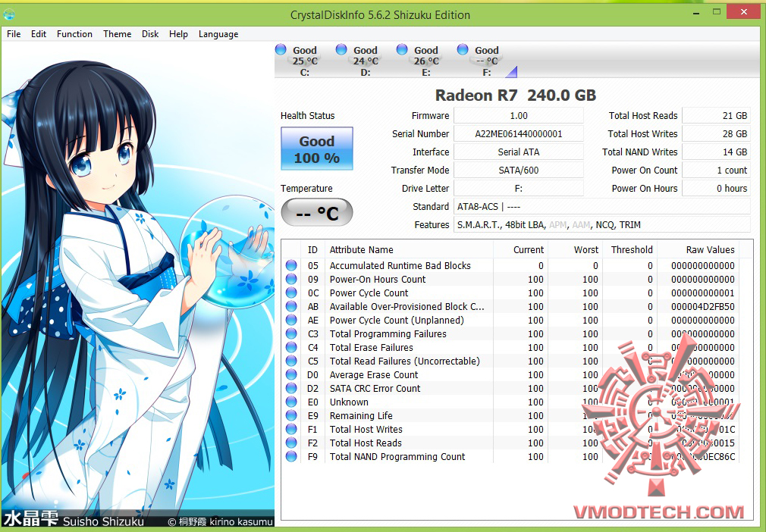Select drive F: status orb
Viewport: 766px width, 532px height.
[463, 49]
